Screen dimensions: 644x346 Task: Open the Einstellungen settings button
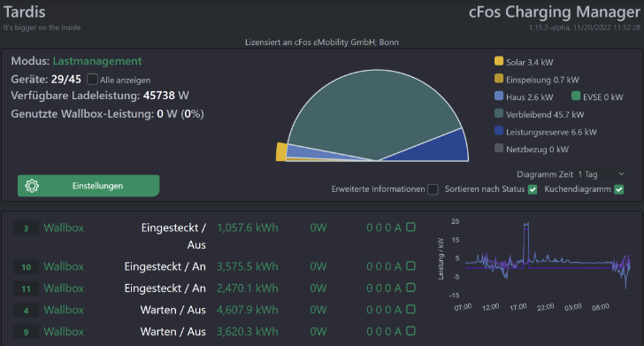[x=88, y=186]
